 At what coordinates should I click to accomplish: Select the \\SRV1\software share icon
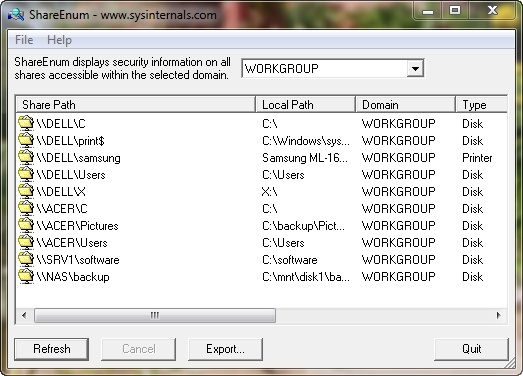click(26, 259)
